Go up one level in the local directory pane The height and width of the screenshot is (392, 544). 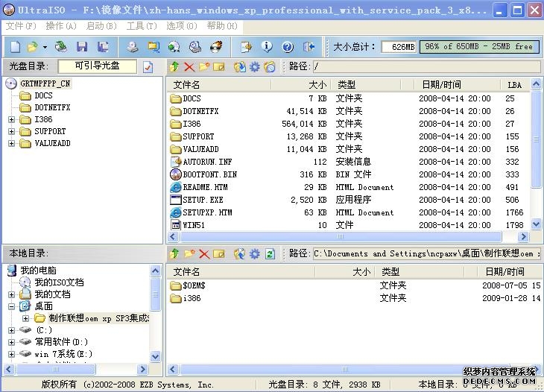pos(174,254)
